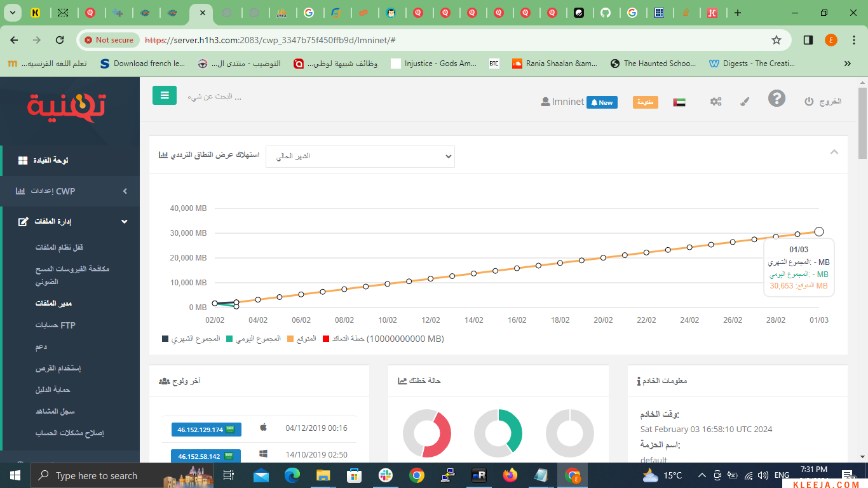Open مدير الملفات file manager

(54, 304)
